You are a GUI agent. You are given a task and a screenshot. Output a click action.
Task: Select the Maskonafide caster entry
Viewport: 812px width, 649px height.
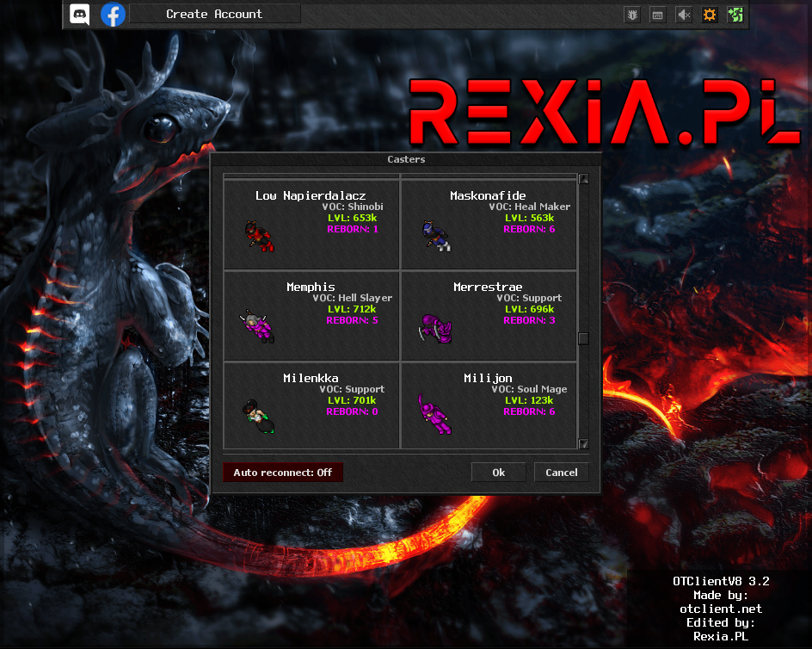[x=488, y=225]
